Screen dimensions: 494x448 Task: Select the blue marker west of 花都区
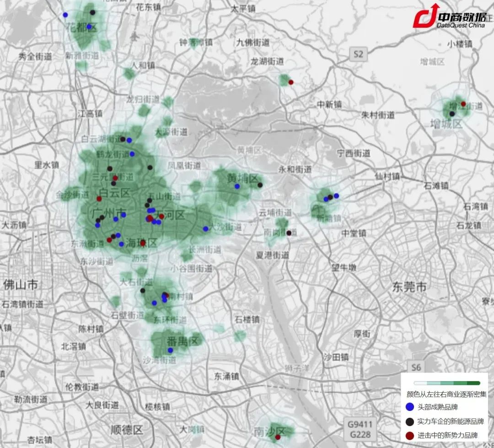[65, 15]
